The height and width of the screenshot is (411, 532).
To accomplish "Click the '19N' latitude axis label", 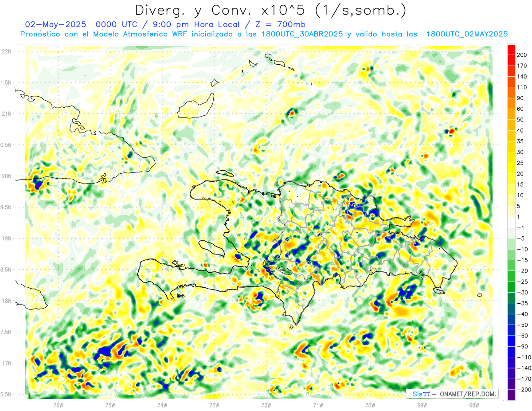I will coord(7,239).
